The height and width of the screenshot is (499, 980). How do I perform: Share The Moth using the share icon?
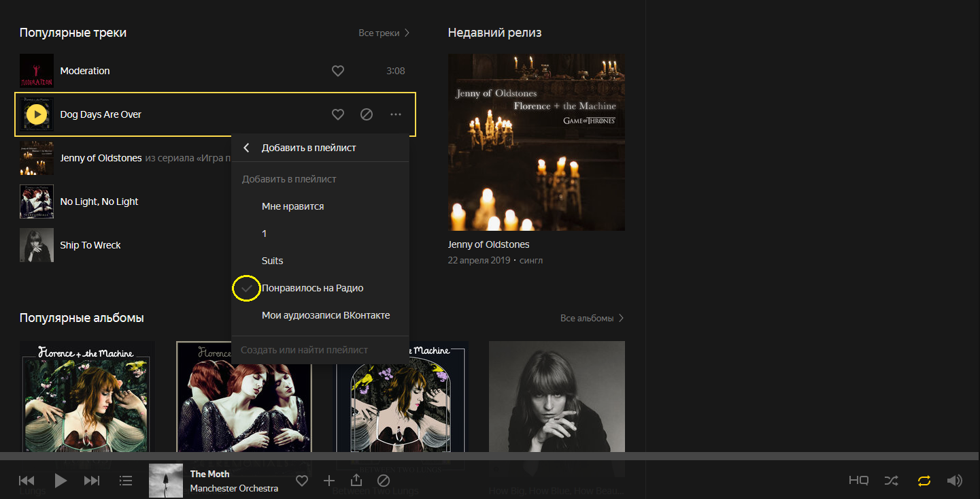356,480
